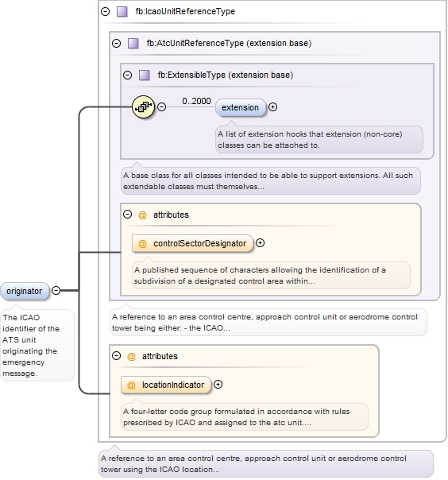This screenshot has width=448, height=480.
Task: Collapse the fb:ExtensibleType extension base
Action: tap(127, 75)
